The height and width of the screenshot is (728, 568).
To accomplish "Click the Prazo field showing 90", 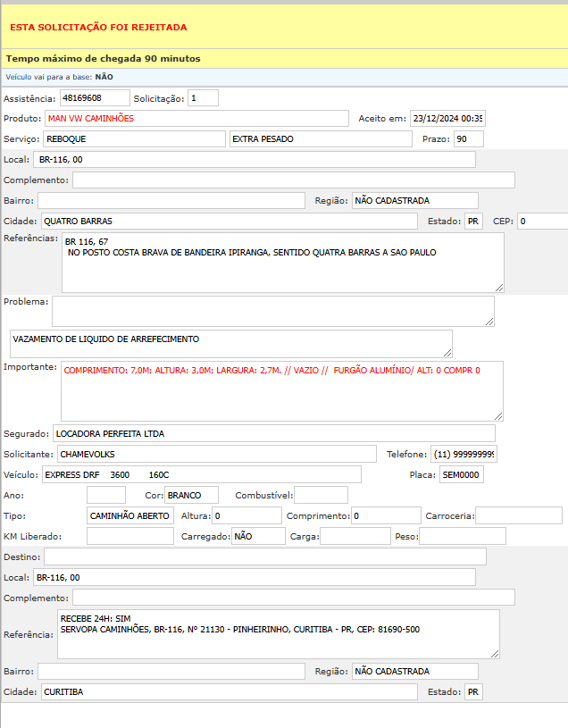I will [x=468, y=139].
